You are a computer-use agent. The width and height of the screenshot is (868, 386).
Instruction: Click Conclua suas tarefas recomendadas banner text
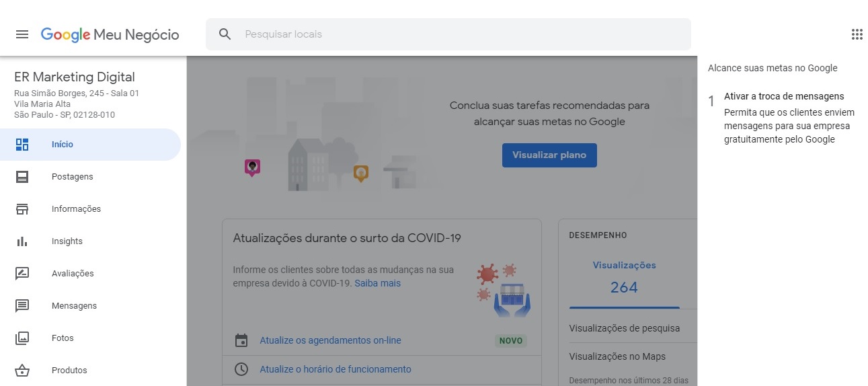[549, 114]
